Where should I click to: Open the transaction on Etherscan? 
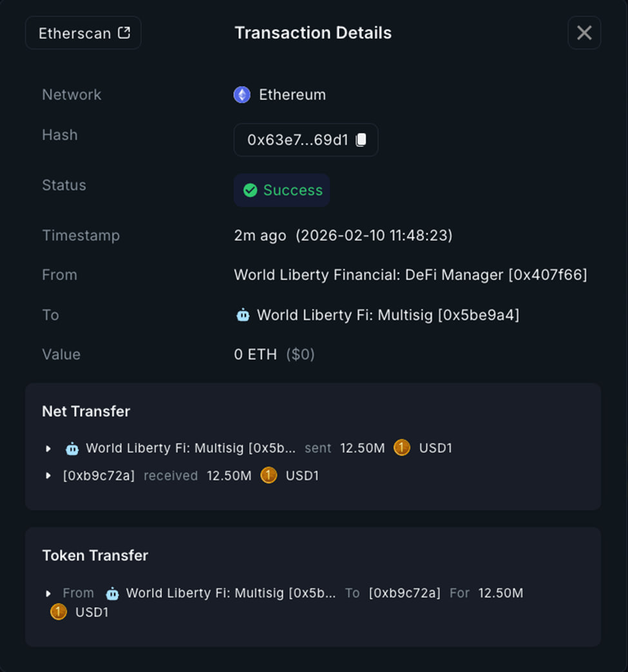(x=83, y=33)
